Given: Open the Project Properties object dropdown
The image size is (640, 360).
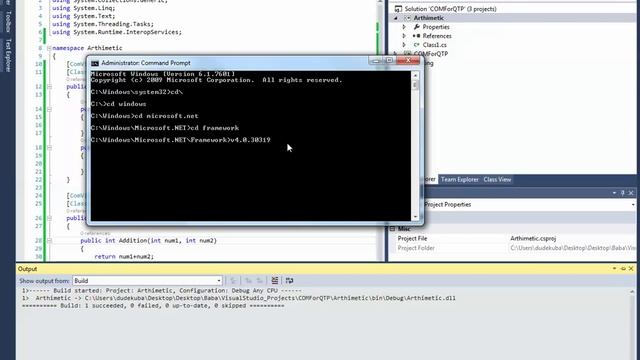Looking at the screenshot, I should tap(633, 204).
